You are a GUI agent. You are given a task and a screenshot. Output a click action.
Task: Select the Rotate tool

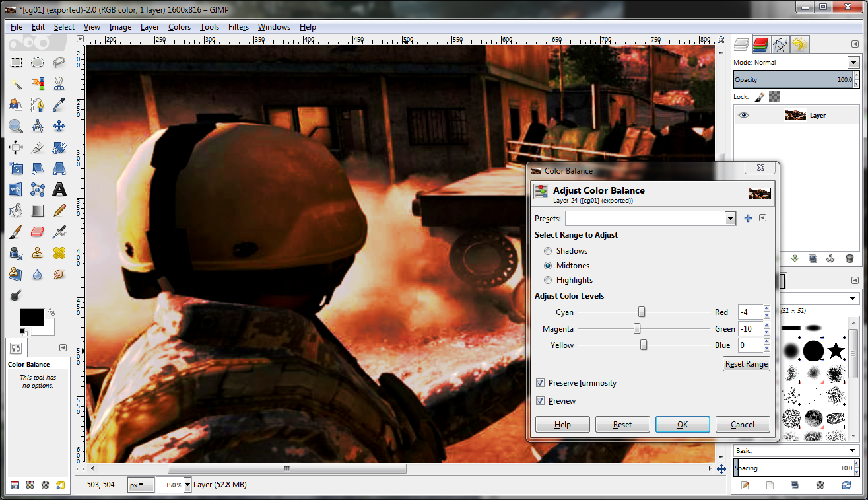click(59, 147)
